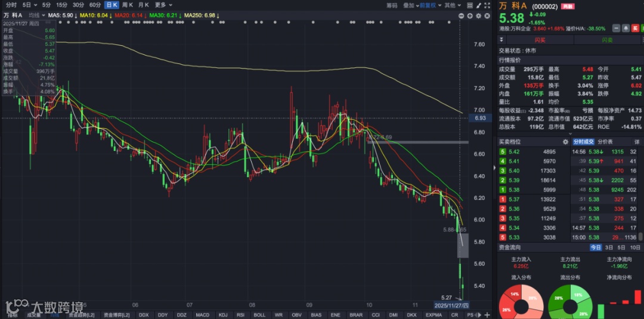Click buy level 1 price 5.37

514,199
